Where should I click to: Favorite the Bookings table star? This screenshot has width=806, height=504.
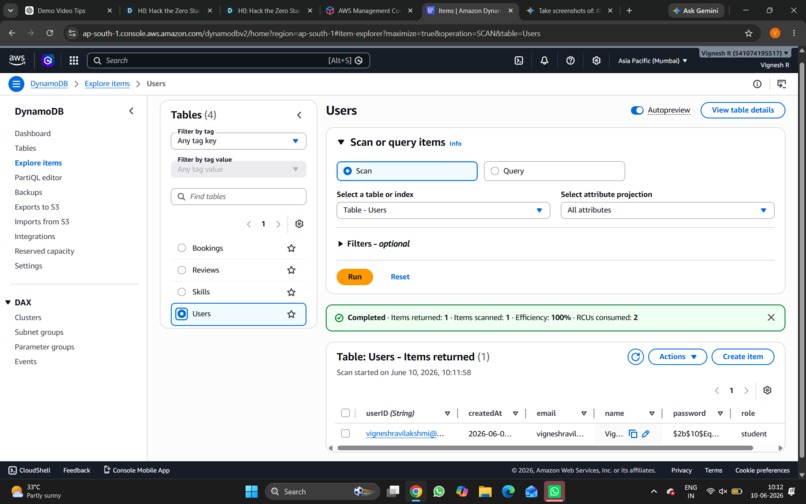tap(291, 248)
